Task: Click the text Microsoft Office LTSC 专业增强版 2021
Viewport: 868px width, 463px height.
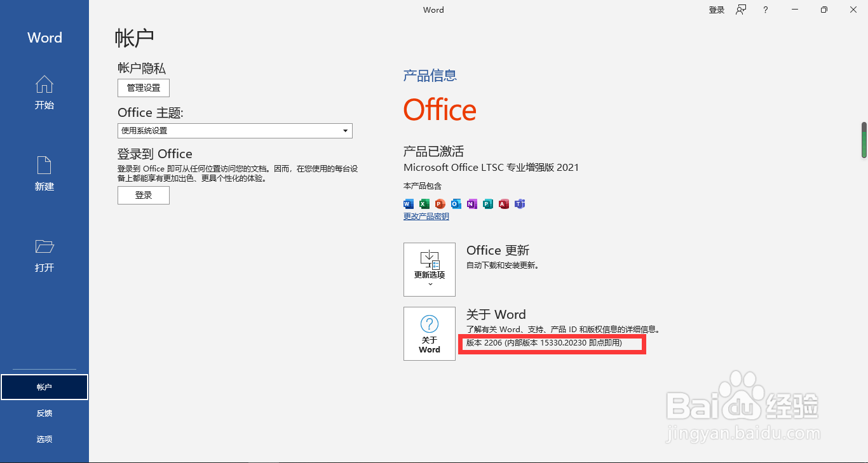Action: 491,168
